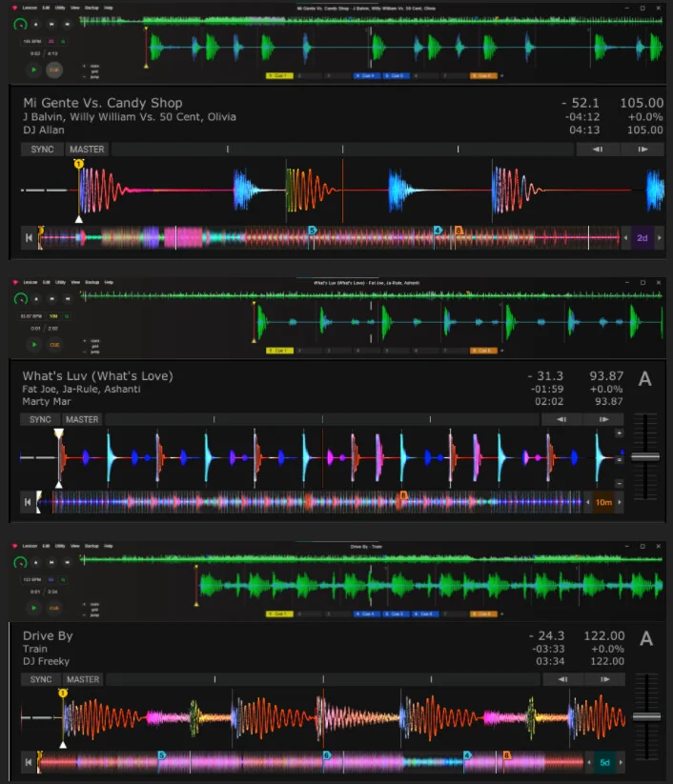Click beatjump backward arrow on Drive By deck
The width and height of the screenshot is (673, 784).
(563, 679)
